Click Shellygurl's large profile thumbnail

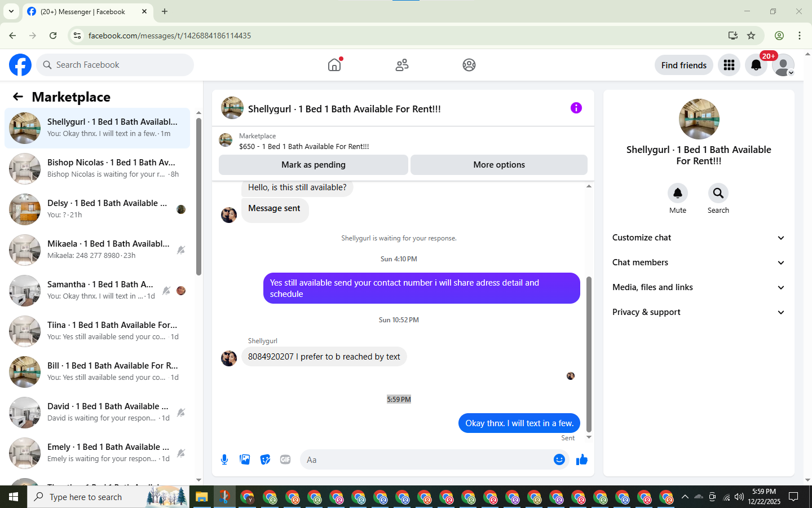[699, 119]
